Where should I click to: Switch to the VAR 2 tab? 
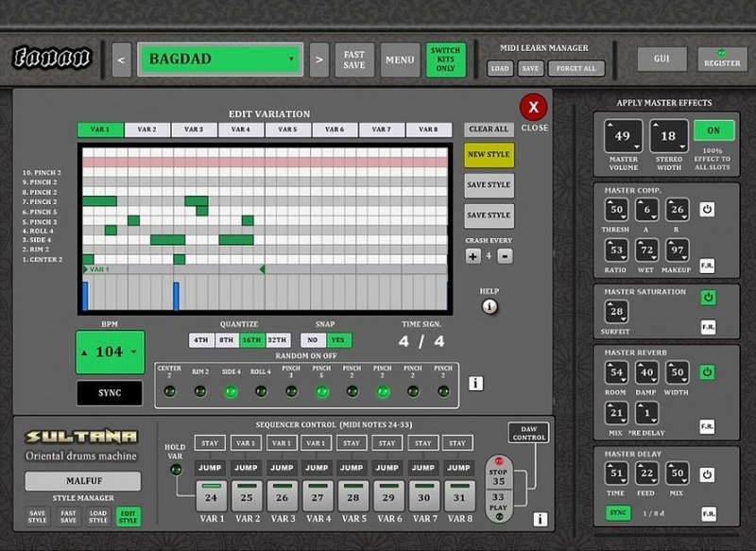(147, 129)
